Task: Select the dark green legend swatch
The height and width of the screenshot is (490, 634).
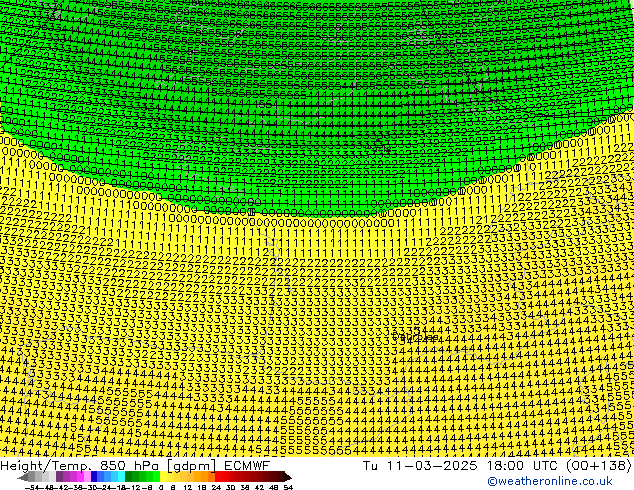Action: 129,476
